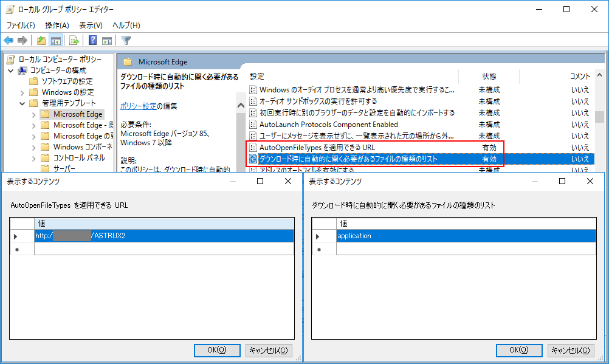
Task: Click the policy list vertical scrollbar thumb
Action: (x=599, y=117)
